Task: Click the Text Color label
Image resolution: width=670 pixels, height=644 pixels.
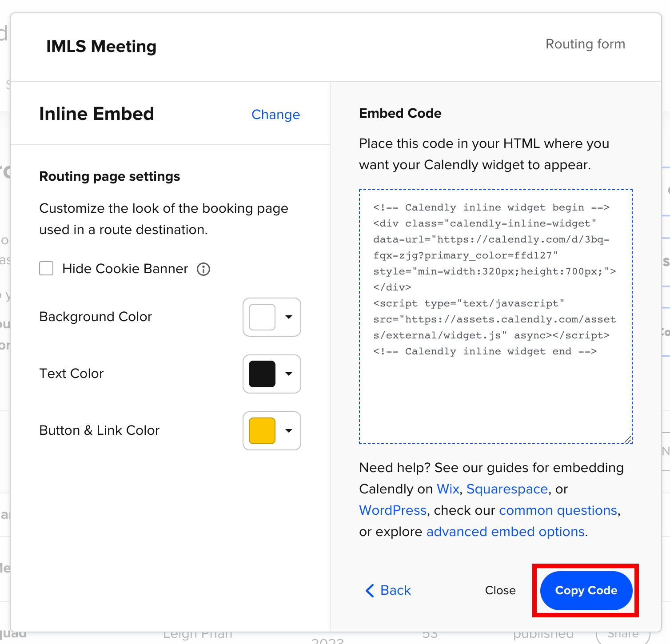Action: click(72, 374)
